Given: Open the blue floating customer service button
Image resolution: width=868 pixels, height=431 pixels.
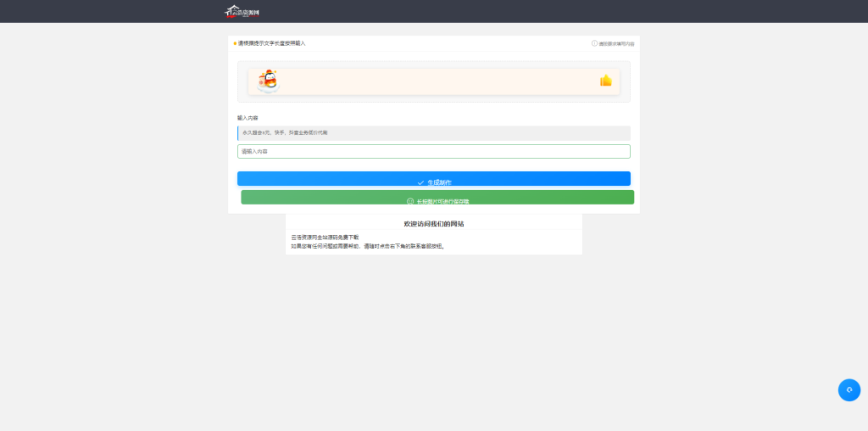Looking at the screenshot, I should click(849, 389).
